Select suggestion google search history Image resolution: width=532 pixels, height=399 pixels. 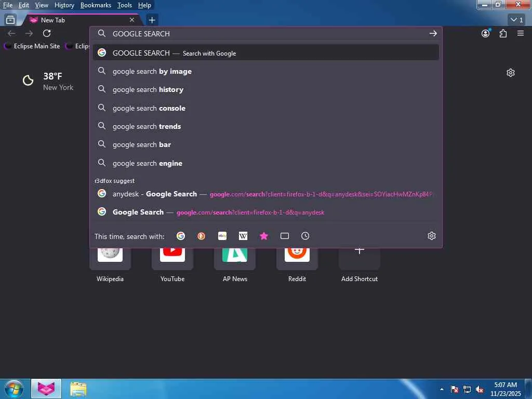click(266, 89)
